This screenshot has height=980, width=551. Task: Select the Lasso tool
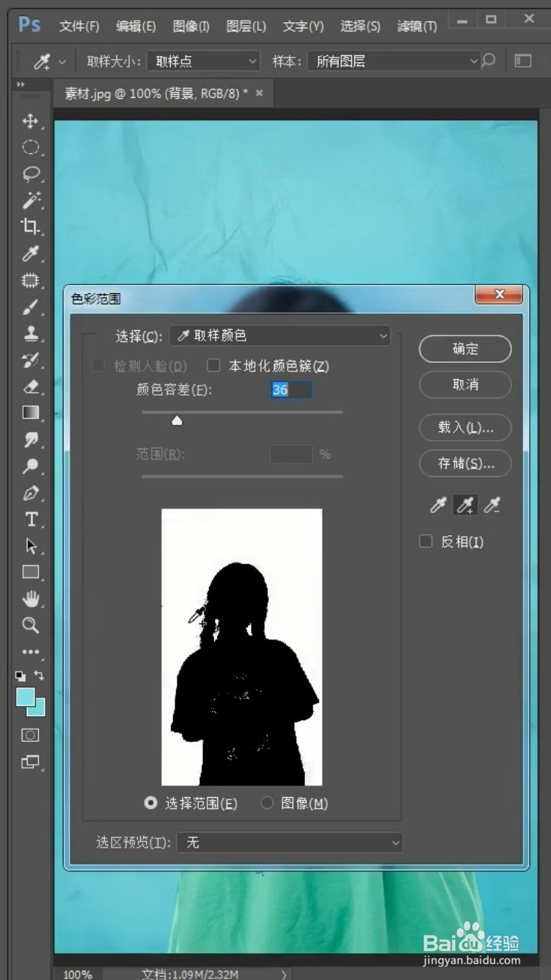click(31, 174)
